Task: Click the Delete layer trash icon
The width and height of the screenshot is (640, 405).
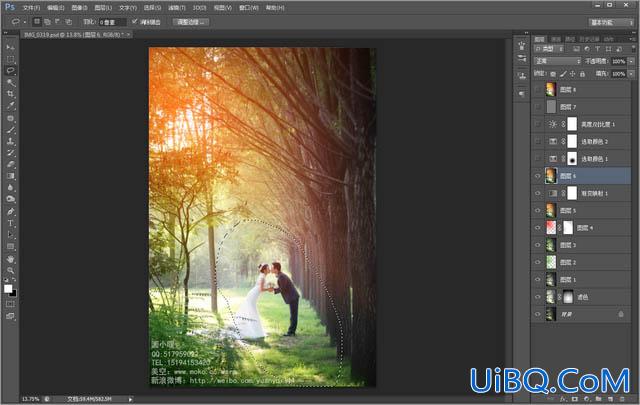Action: [622, 399]
